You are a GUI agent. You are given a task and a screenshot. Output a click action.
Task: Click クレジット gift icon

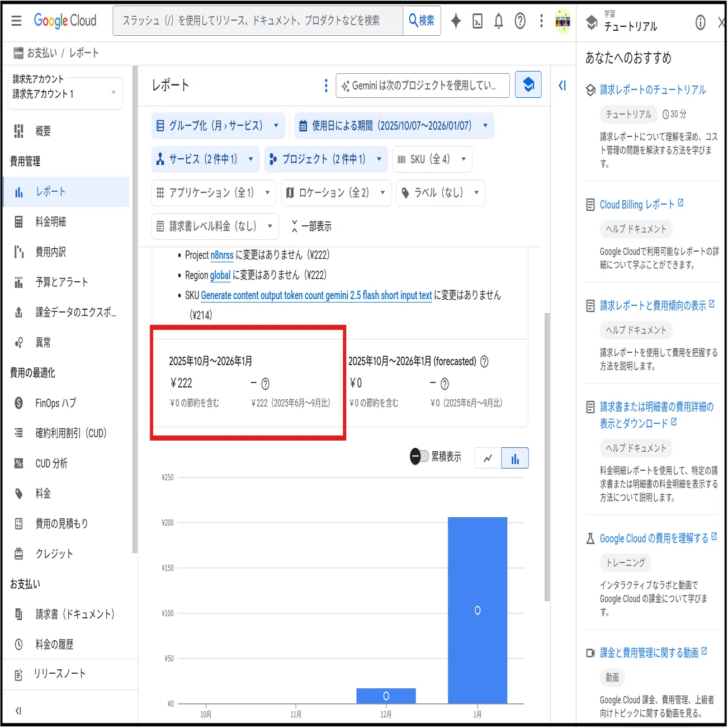[18, 554]
